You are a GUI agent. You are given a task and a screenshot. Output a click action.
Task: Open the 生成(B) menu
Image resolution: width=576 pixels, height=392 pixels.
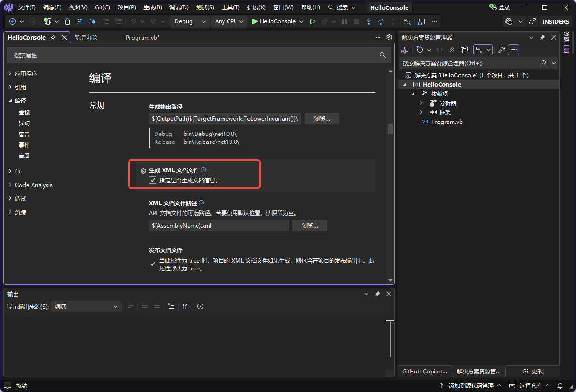coord(152,7)
